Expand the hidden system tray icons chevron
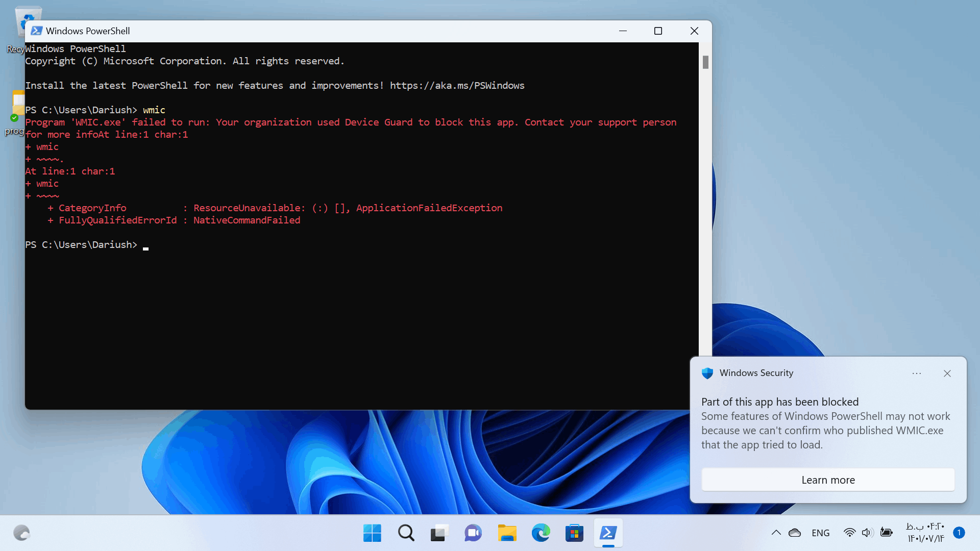Screen dimensions: 980x551 point(776,533)
